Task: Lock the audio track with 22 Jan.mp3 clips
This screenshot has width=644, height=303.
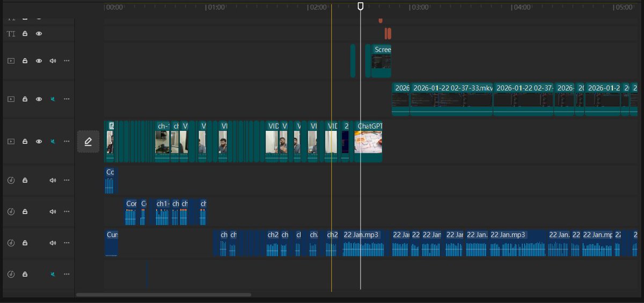Action: click(x=25, y=243)
